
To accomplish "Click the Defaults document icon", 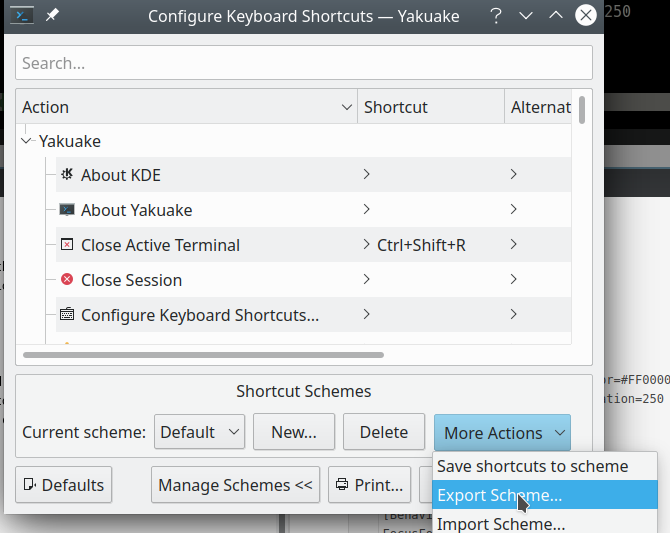I will [29, 484].
